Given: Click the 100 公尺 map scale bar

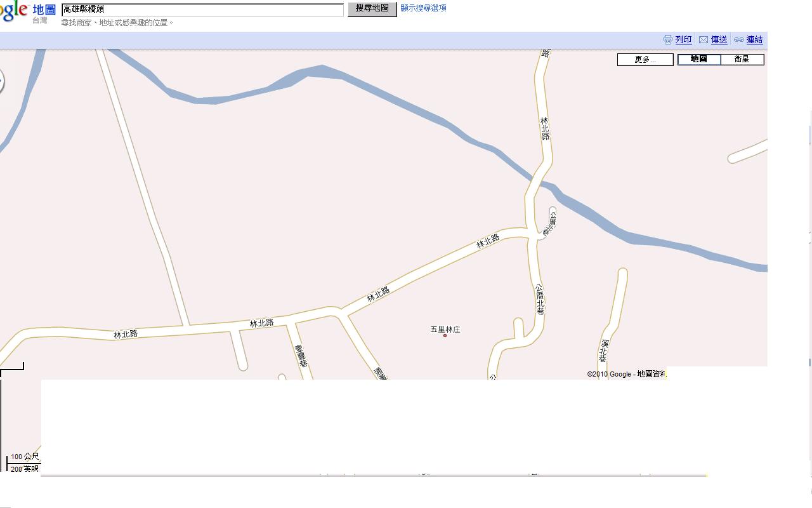Looking at the screenshot, I should pyautogui.click(x=24, y=457).
